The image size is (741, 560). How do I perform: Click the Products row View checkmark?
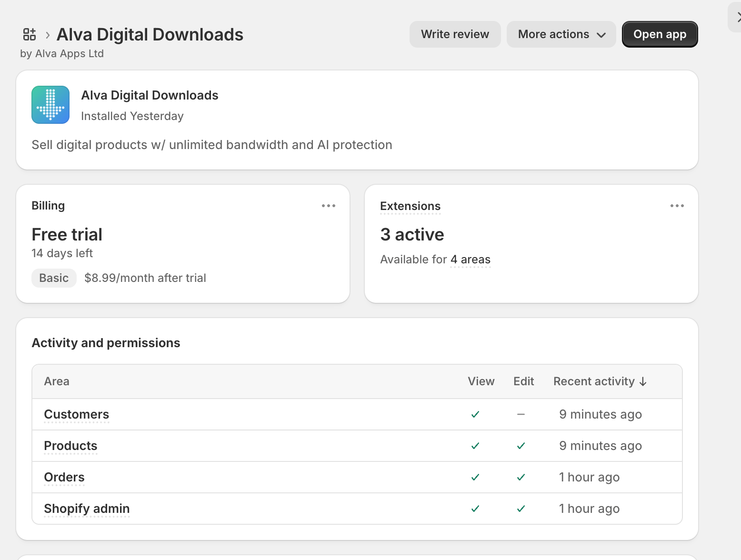tap(475, 446)
